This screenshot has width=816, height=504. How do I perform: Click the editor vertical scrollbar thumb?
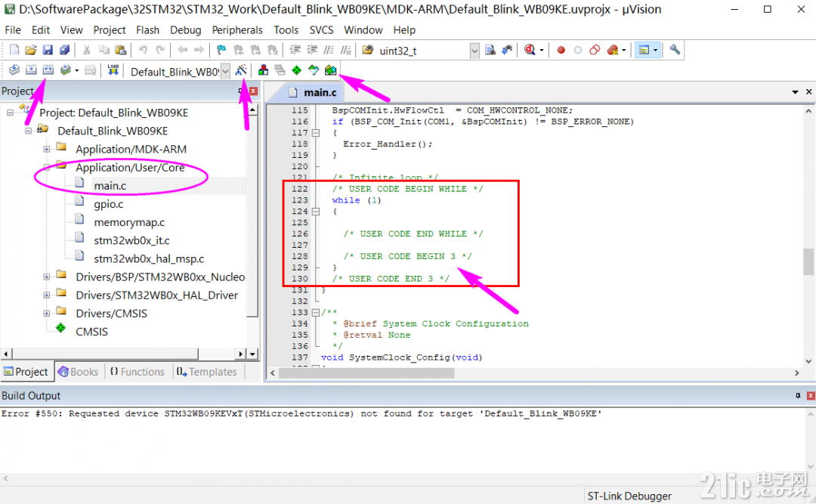808,261
